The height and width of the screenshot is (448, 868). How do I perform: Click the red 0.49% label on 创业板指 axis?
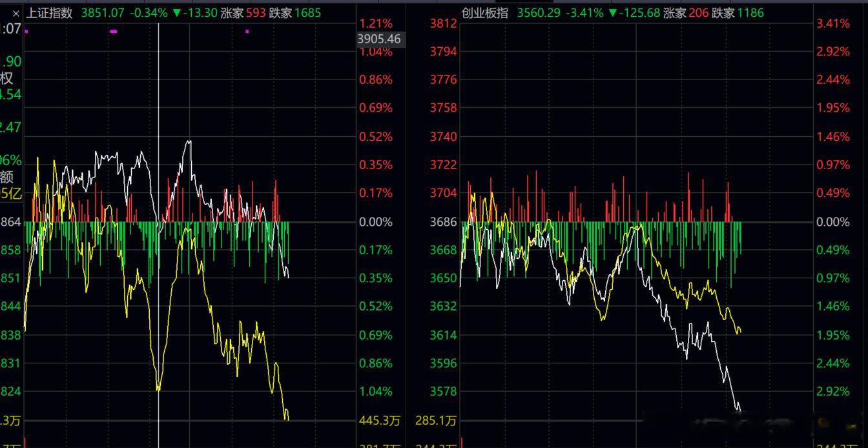click(833, 192)
